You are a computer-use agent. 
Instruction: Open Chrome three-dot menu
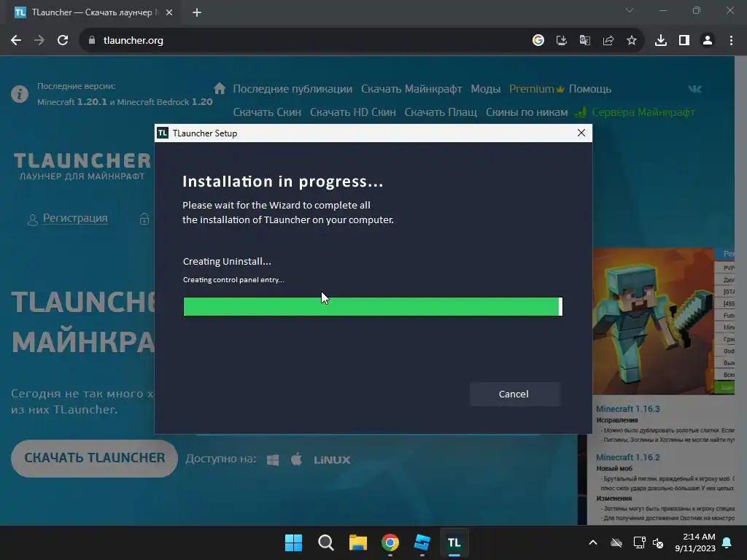tap(731, 41)
